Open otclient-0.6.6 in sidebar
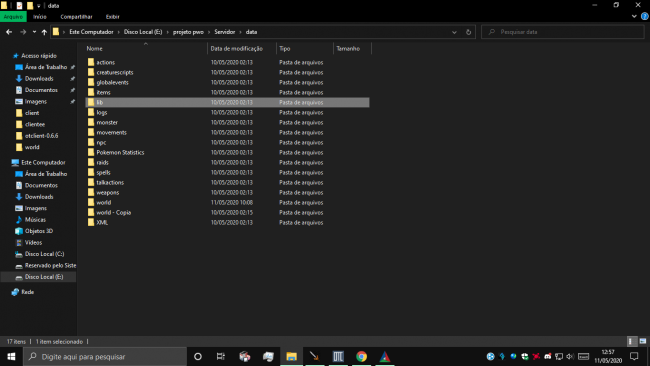Screen dimensions: 650x366 41,136
